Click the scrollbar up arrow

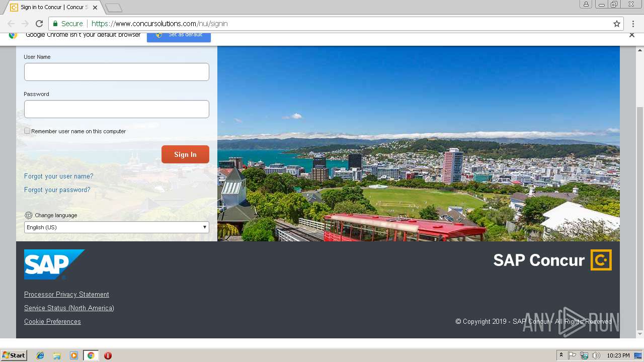(x=640, y=50)
